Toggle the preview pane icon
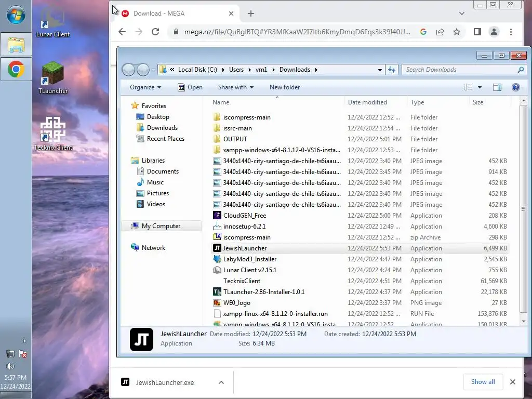The height and width of the screenshot is (399, 532). 497,87
